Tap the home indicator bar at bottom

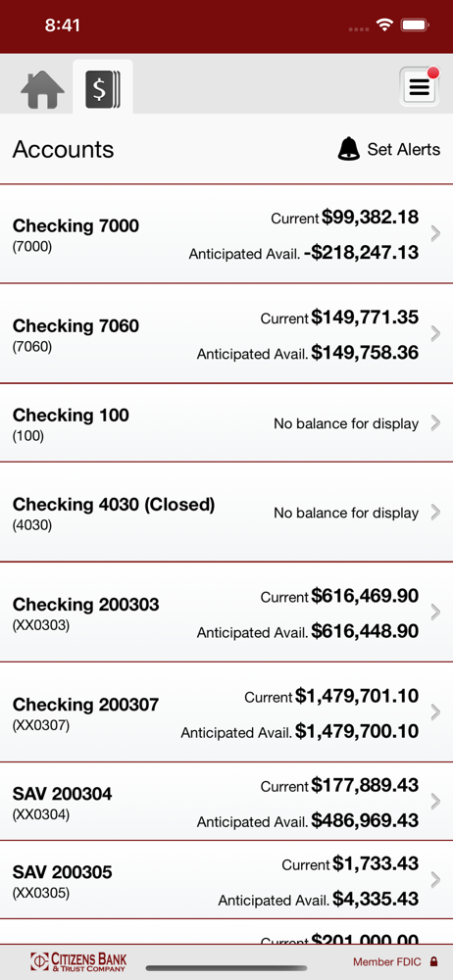(226, 968)
